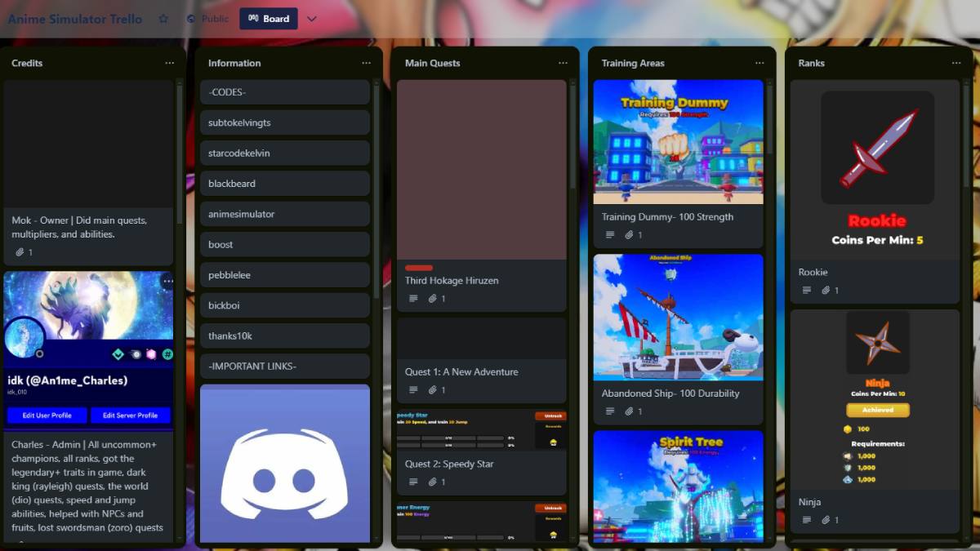980x551 pixels.
Task: Click description icon on Rookie card
Action: click(x=807, y=291)
